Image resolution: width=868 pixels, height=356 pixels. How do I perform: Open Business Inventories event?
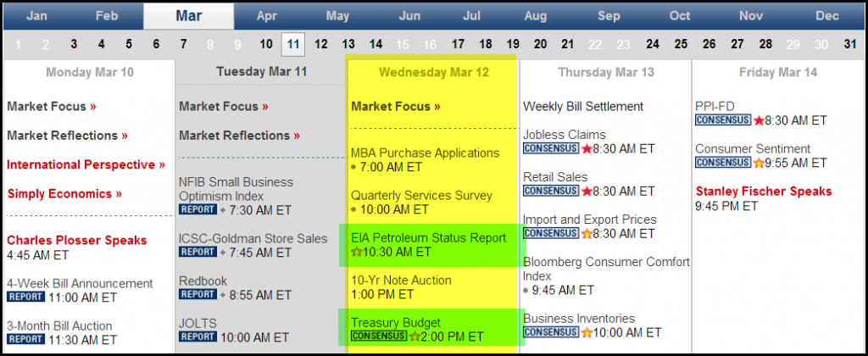[x=578, y=319]
